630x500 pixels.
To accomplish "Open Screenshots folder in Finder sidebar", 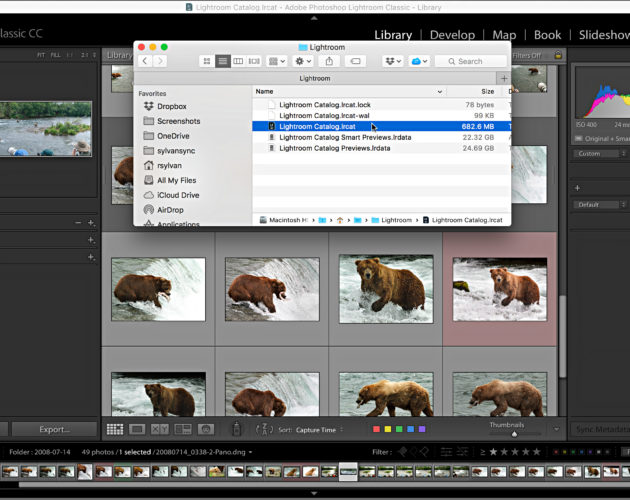I will [178, 121].
